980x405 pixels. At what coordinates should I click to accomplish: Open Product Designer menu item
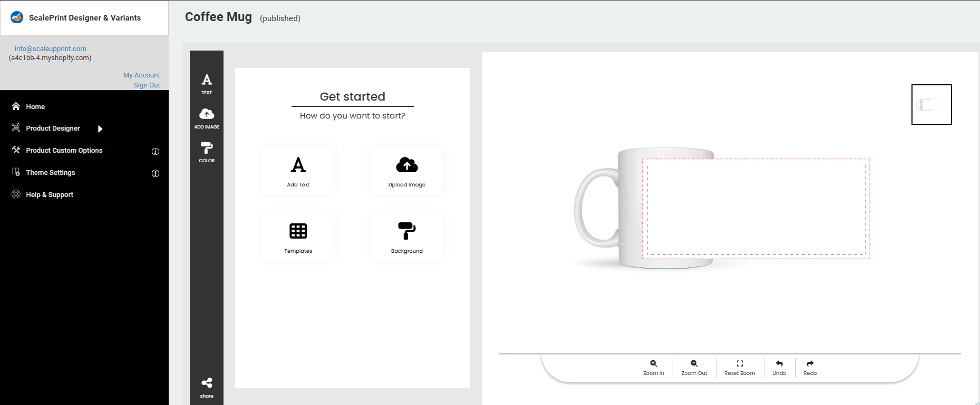(x=53, y=128)
